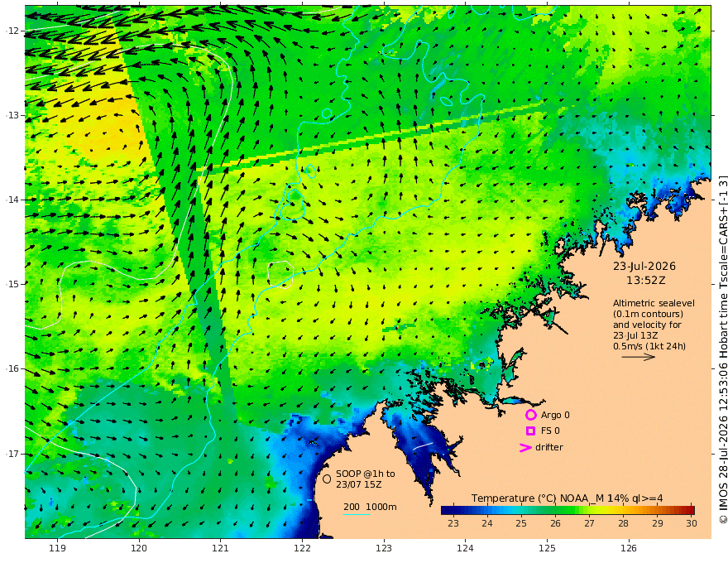Click the dark blue end of temperature colorbar

click(x=447, y=510)
